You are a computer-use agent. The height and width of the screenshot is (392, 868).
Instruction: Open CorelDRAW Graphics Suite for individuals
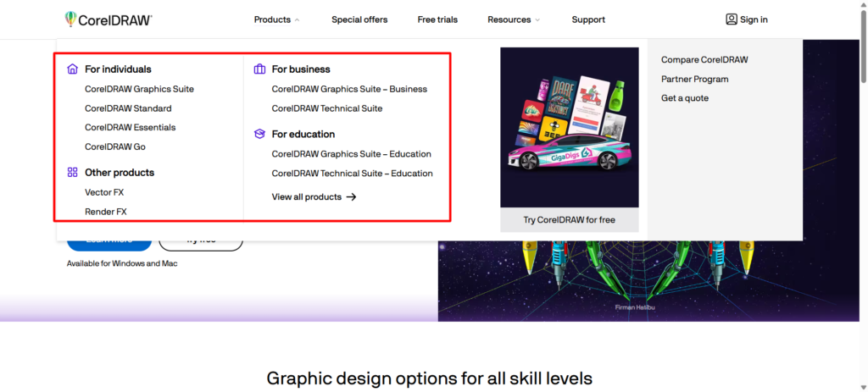click(x=140, y=89)
